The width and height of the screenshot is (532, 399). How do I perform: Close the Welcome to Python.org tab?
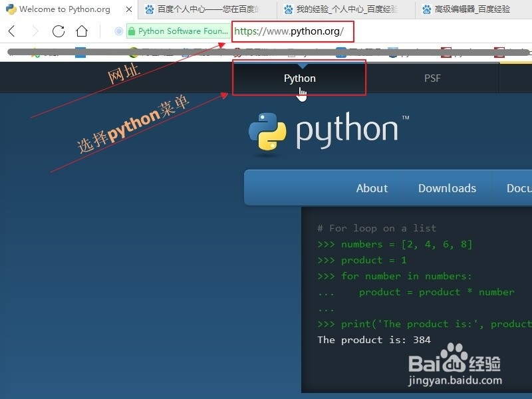point(128,9)
